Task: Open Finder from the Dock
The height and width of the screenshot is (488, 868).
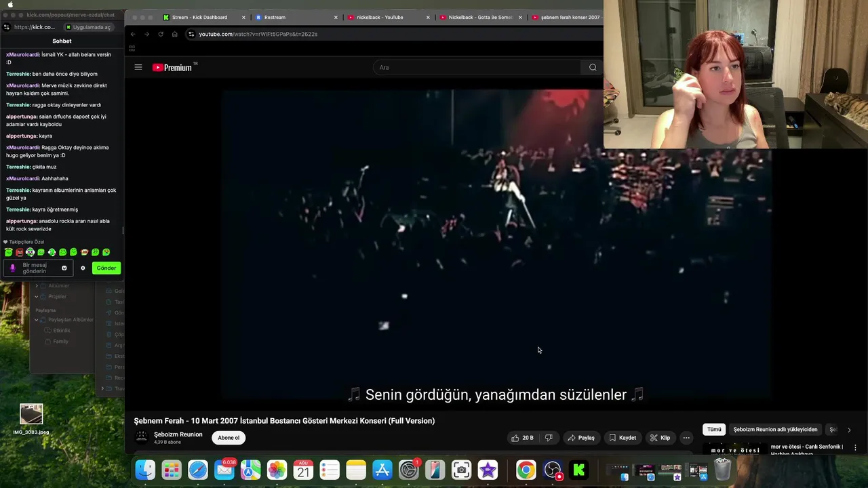Action: coord(145,470)
